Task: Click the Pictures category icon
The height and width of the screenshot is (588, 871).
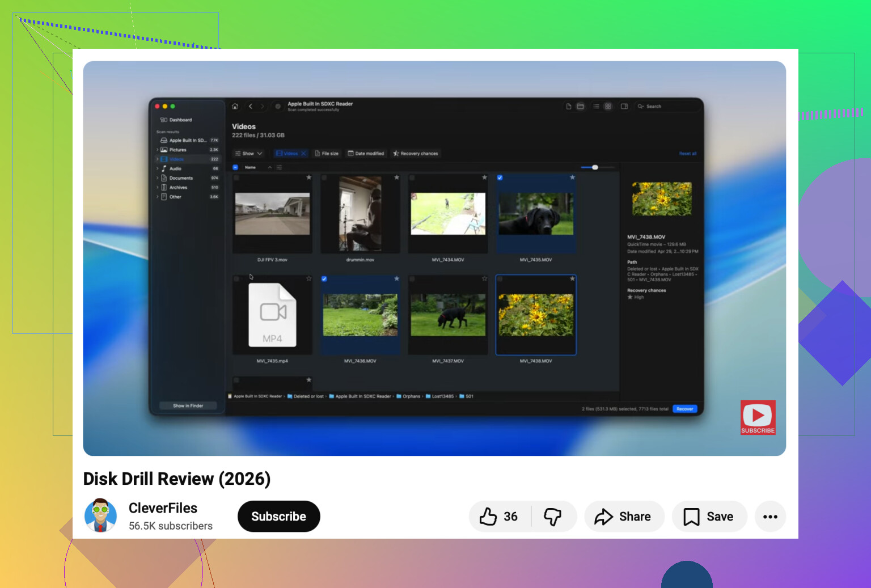Action: pos(164,150)
